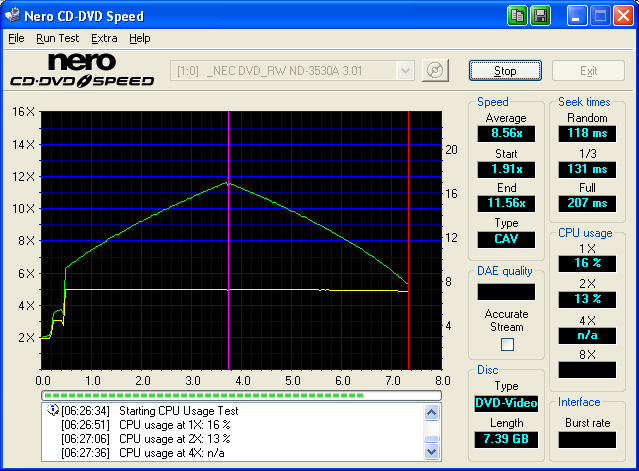This screenshot has width=639, height=471.
Task: Open the Run Test menu
Action: tap(57, 38)
